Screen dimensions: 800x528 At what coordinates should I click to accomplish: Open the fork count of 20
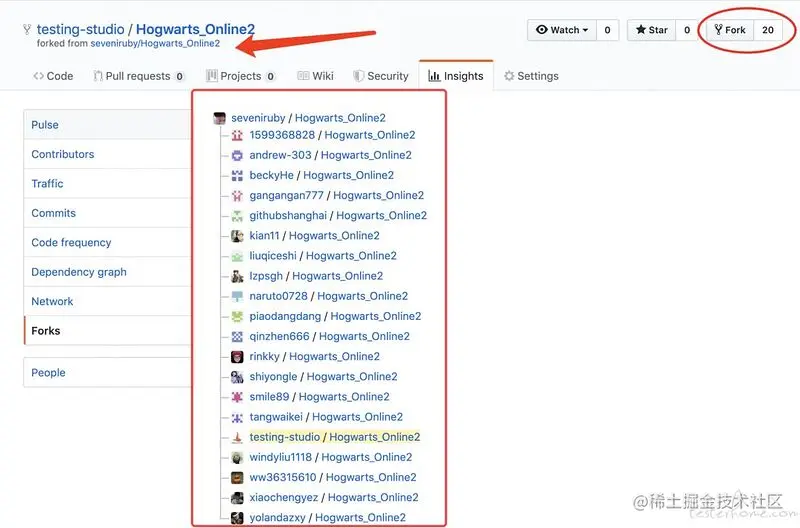[x=768, y=30]
